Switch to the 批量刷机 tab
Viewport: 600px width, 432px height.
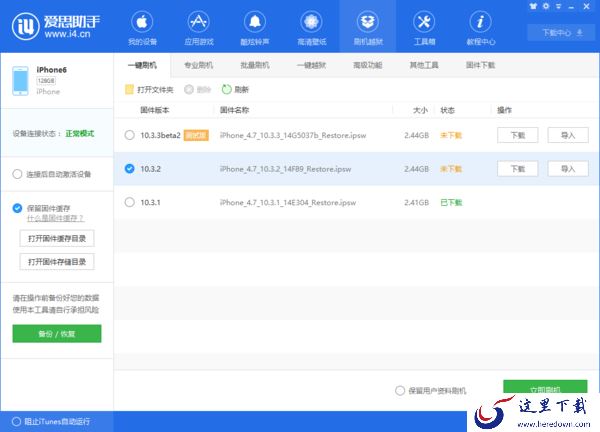[255, 65]
